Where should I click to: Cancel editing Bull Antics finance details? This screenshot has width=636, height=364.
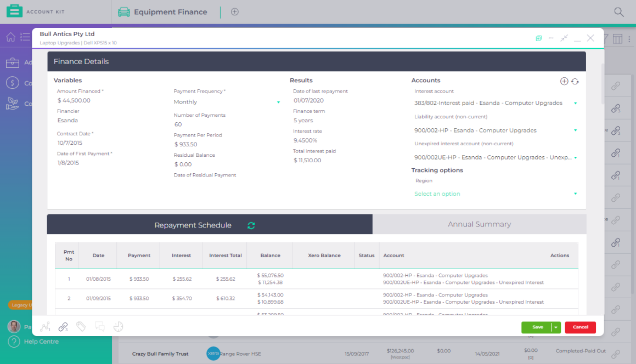[x=580, y=327]
